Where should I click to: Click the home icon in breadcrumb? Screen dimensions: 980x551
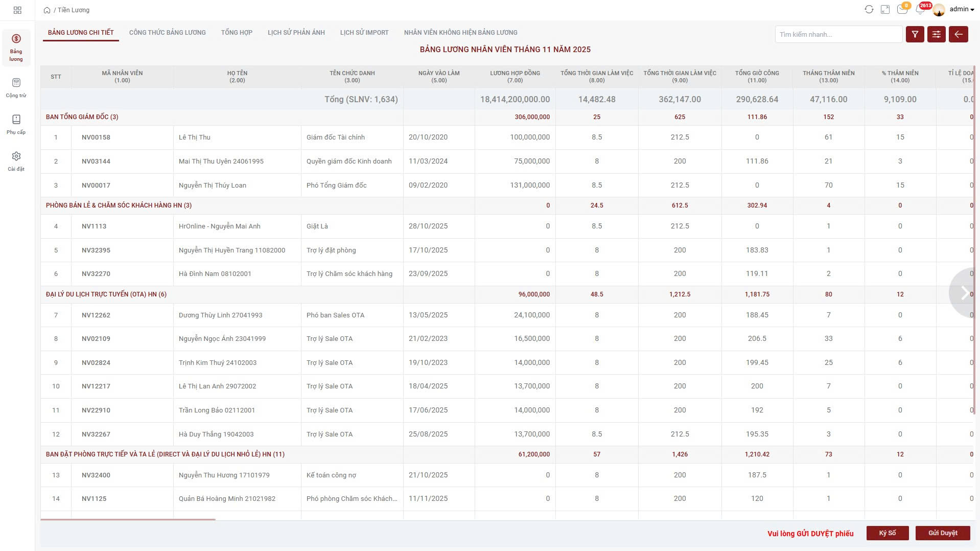pos(47,10)
